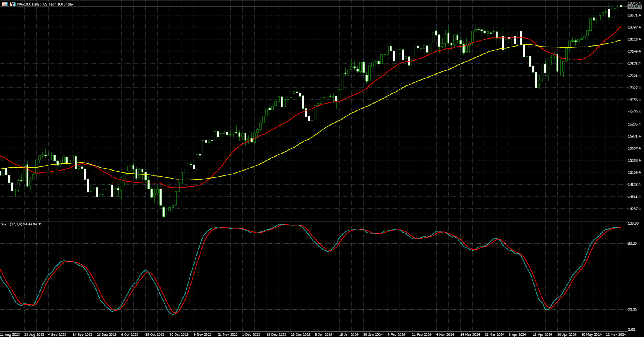Select the 22 May 2024 date label

click(616, 334)
